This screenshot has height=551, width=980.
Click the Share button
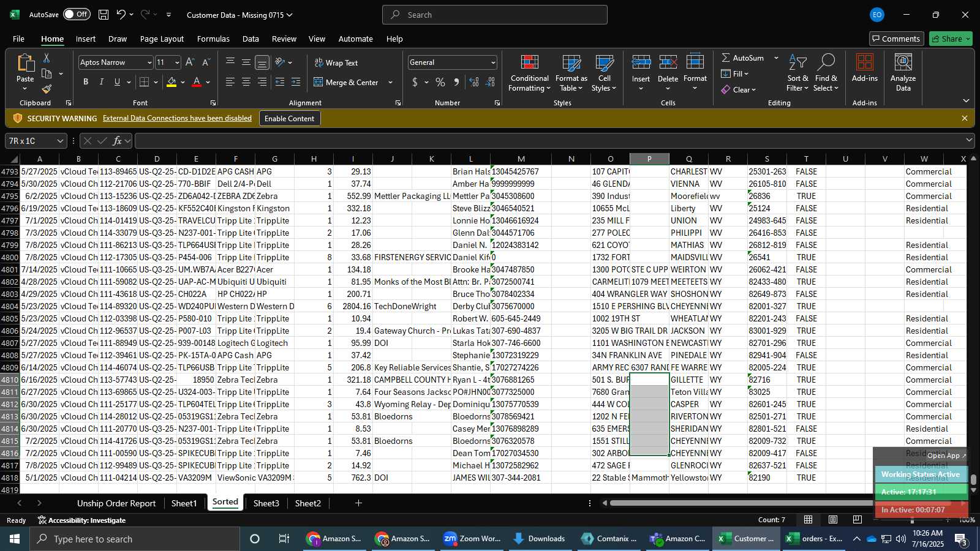(x=951, y=39)
